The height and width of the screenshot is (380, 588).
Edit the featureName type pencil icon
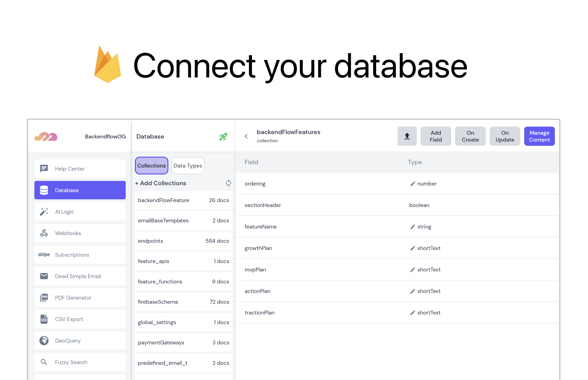click(x=413, y=227)
